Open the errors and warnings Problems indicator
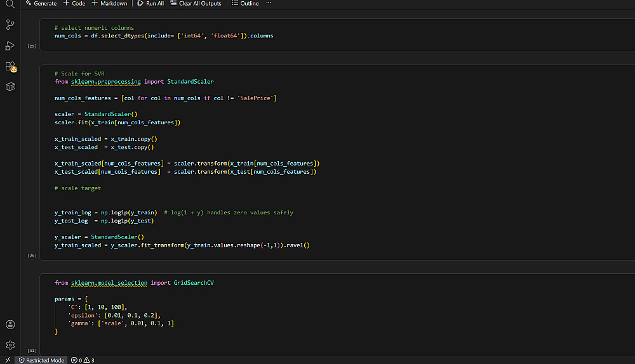The width and height of the screenshot is (635, 364). click(83, 360)
